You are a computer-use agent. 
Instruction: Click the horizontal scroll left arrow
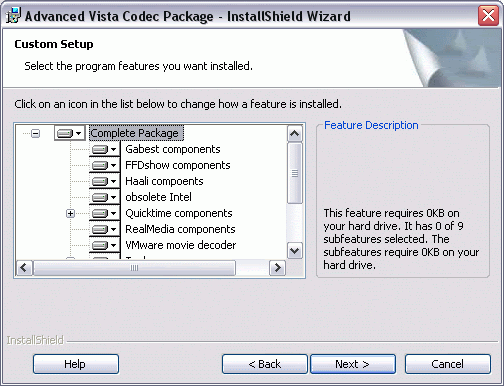24,268
